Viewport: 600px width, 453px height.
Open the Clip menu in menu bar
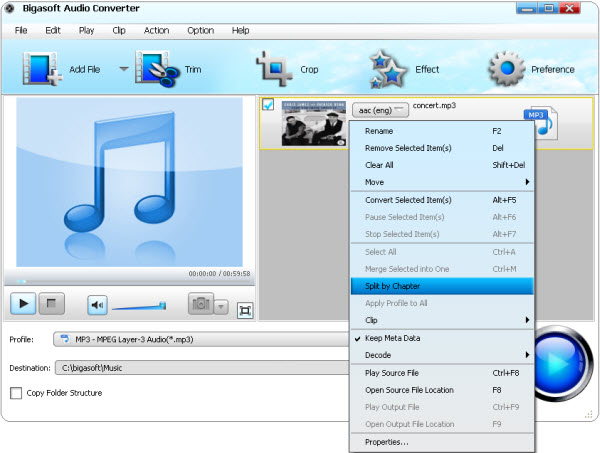click(x=119, y=30)
